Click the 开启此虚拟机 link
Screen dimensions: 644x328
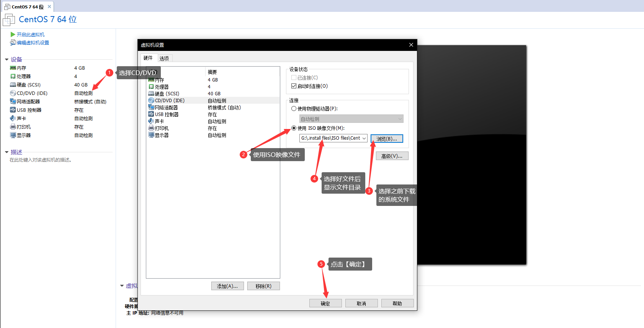pos(31,34)
